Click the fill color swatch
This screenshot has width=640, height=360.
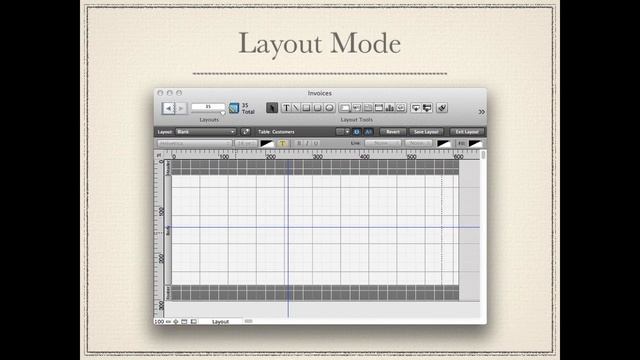click(x=475, y=143)
